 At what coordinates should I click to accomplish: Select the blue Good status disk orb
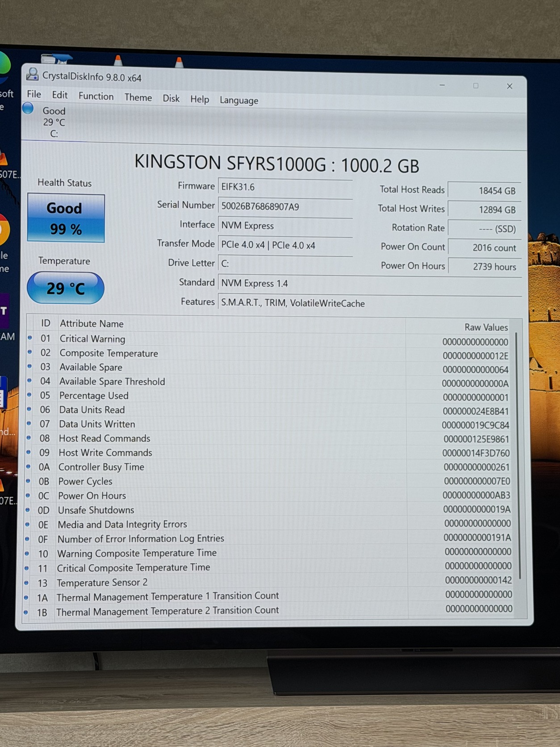tap(28, 109)
